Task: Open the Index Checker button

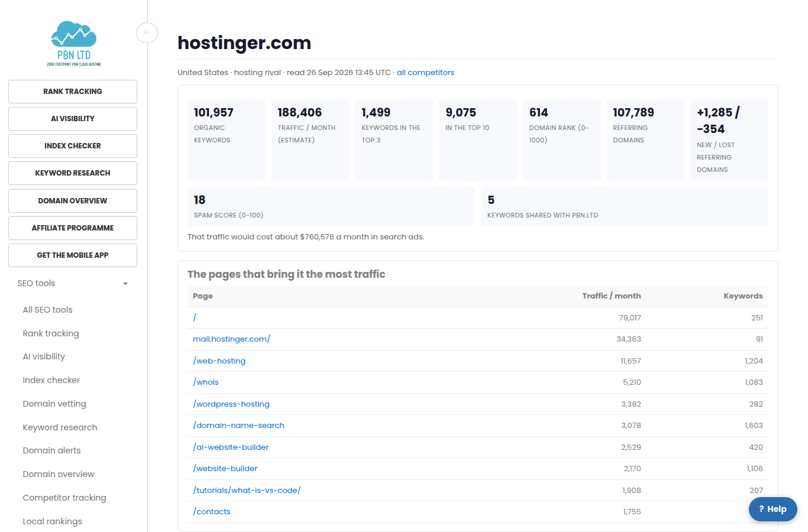Action: coord(73,146)
